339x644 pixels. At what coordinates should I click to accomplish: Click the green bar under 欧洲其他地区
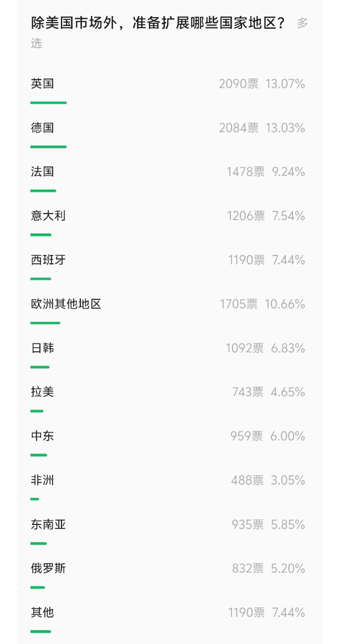pyautogui.click(x=45, y=323)
